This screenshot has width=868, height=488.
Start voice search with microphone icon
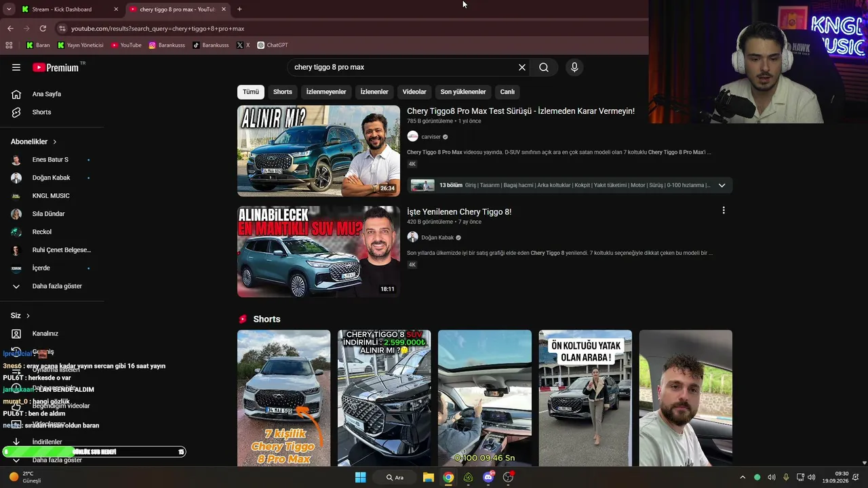pyautogui.click(x=574, y=67)
